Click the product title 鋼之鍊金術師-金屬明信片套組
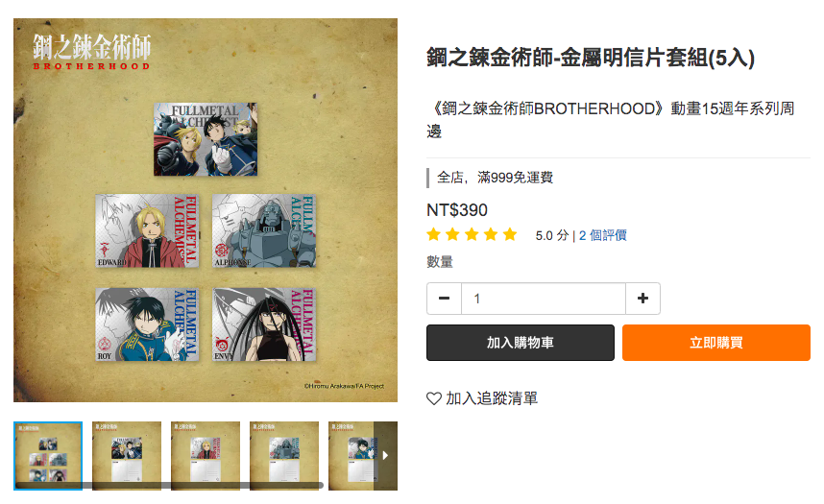This screenshot has height=504, width=824. pos(567,58)
